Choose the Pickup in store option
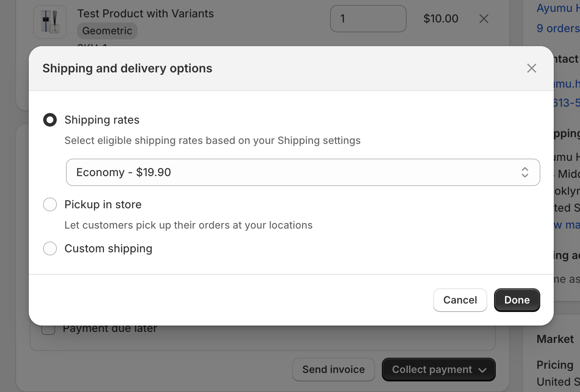 (50, 204)
